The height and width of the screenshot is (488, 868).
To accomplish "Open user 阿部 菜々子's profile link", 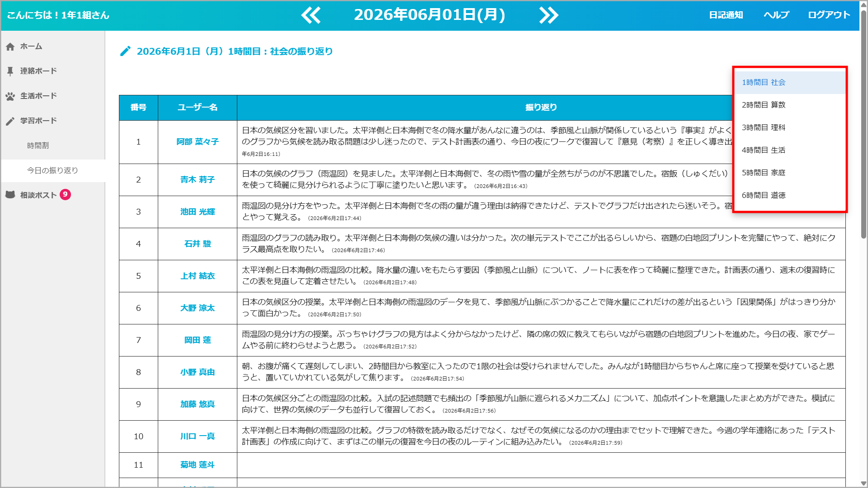I will point(198,142).
